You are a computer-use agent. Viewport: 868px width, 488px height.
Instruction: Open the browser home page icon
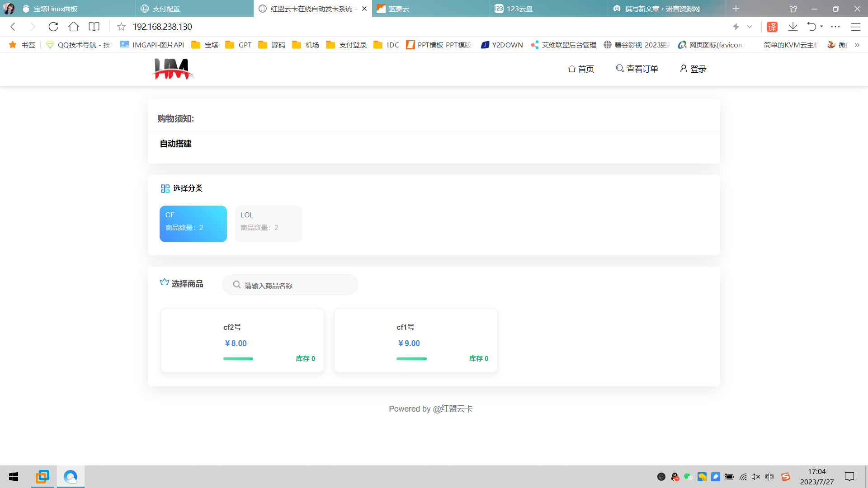pos(74,27)
